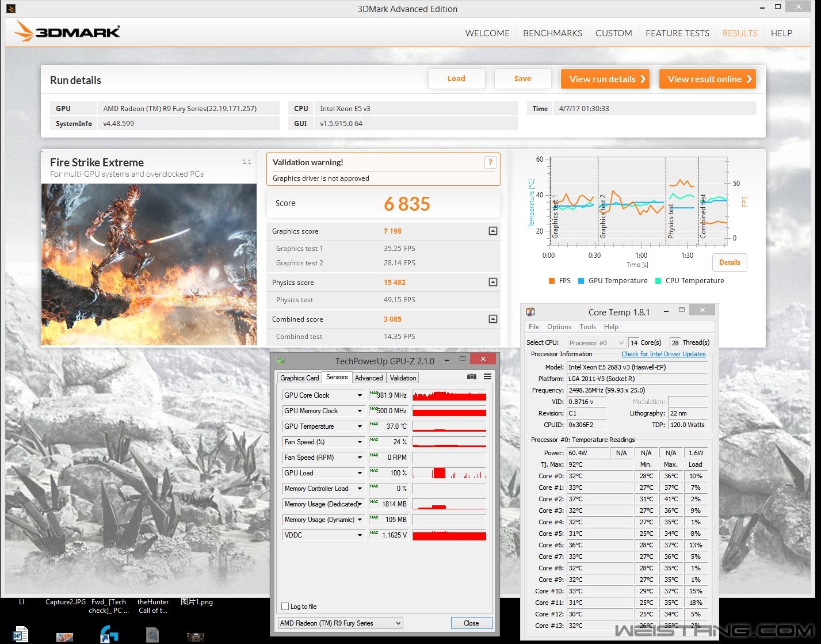The height and width of the screenshot is (644, 821).
Task: Open the FEATURE TESTS tab
Action: [677, 33]
